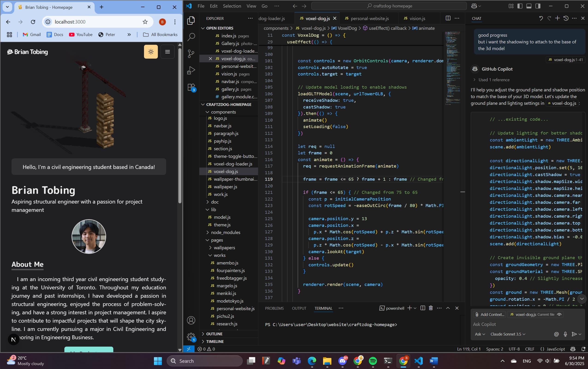Switch to OUTPUT panel tab
This screenshot has height=369, width=588.
click(x=299, y=308)
